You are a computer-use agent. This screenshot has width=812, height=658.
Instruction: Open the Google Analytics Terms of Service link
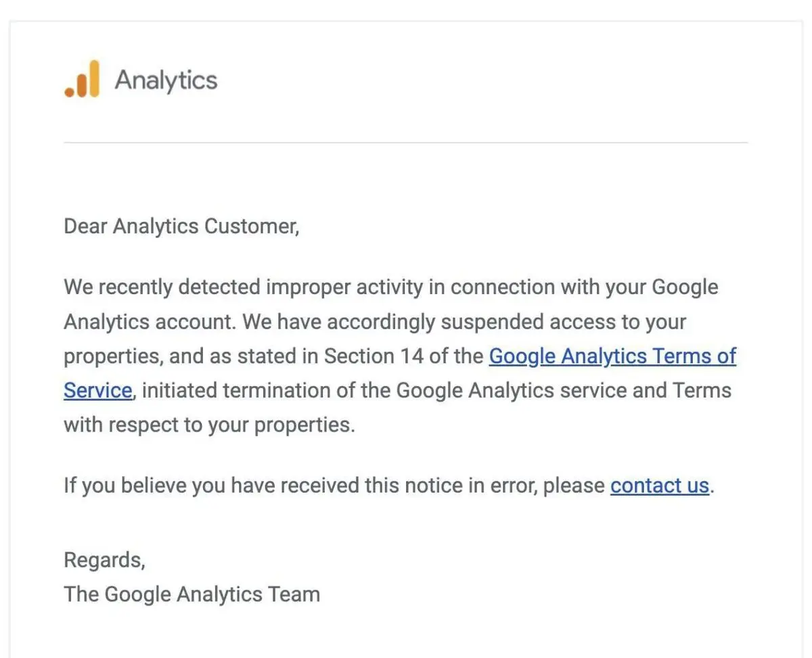pyautogui.click(x=612, y=356)
